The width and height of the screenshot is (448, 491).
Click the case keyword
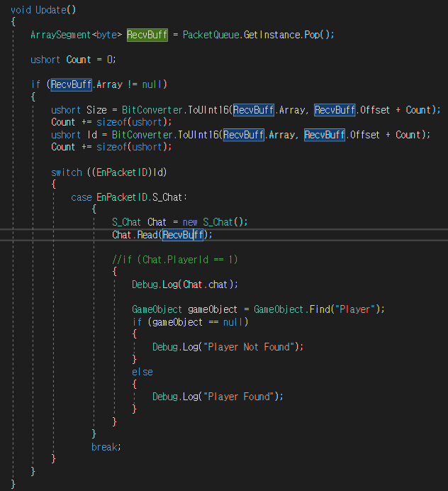click(82, 197)
